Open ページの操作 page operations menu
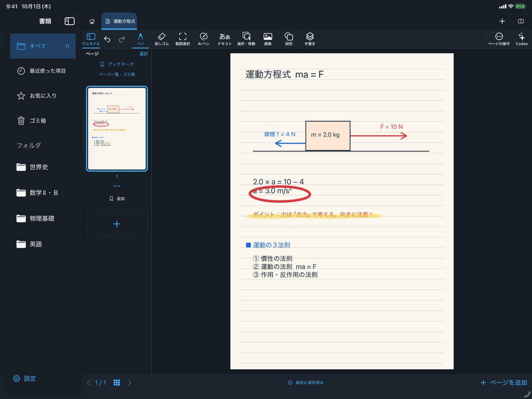532x399 pixels. coord(499,39)
